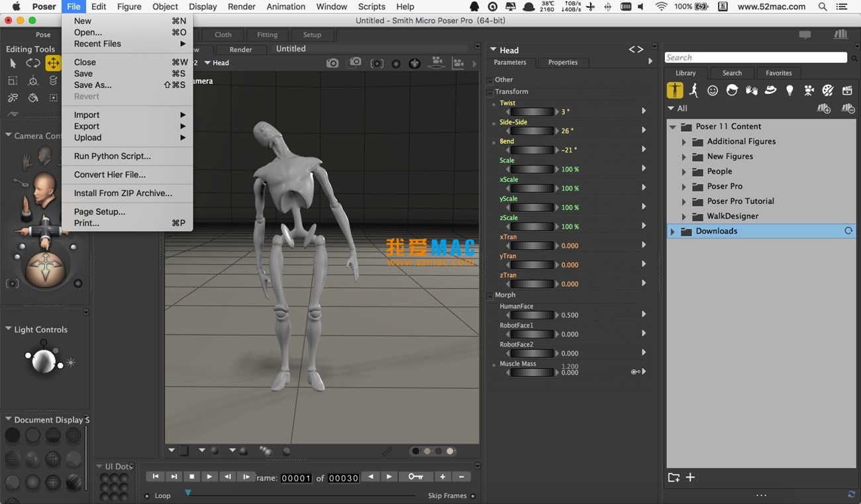Click the timeline scrubber marker
This screenshot has height=504, width=861.
click(188, 493)
